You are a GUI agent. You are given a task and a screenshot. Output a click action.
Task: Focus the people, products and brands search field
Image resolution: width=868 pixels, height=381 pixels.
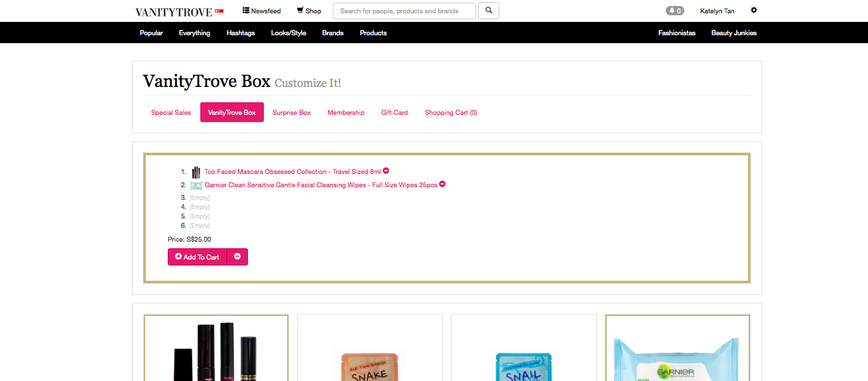pos(404,11)
